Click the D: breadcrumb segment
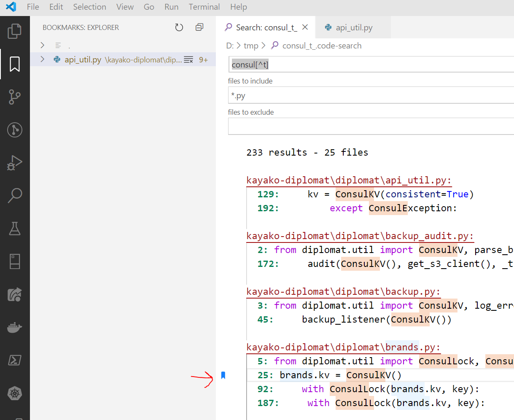Viewport: 514px width, 420px height. point(230,46)
